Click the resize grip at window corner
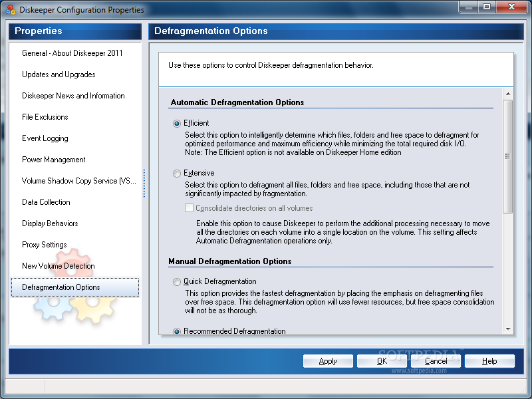 [523, 390]
